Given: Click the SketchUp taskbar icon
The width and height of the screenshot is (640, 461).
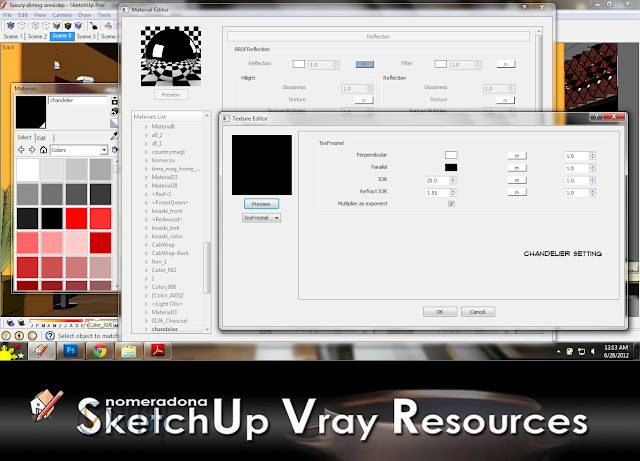Looking at the screenshot, I should pos(41,351).
